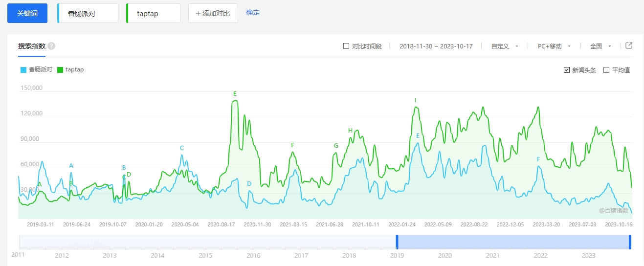
Task: Click blue news marker F near 2023-03-20
Action: (x=538, y=159)
